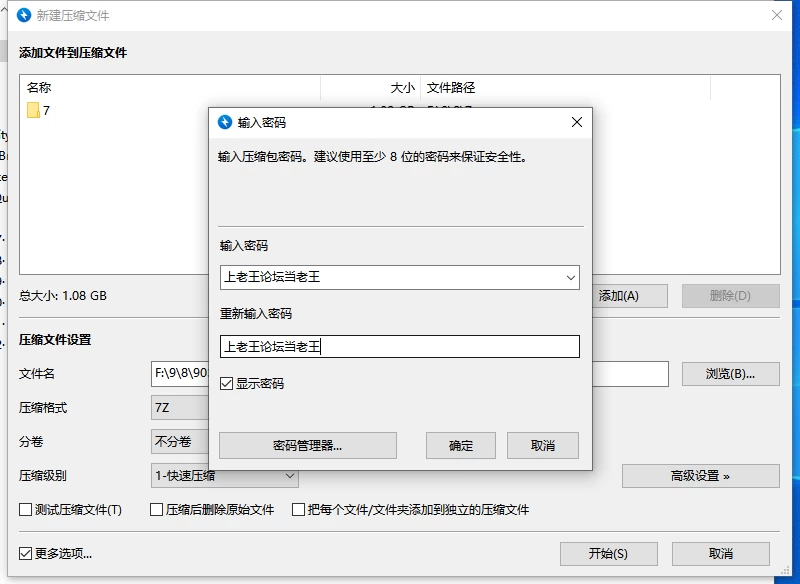This screenshot has width=800, height=584.
Task: Open the 分卷 不分卷 dropdown
Action: point(180,442)
